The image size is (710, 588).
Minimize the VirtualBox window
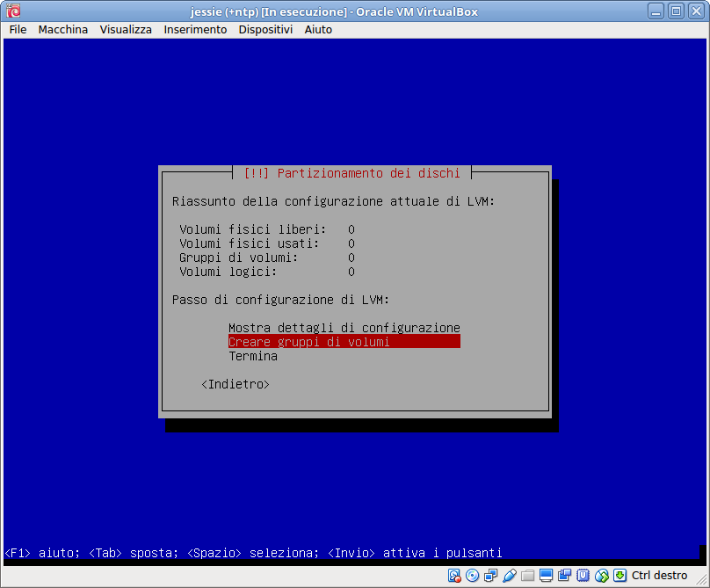coord(656,11)
